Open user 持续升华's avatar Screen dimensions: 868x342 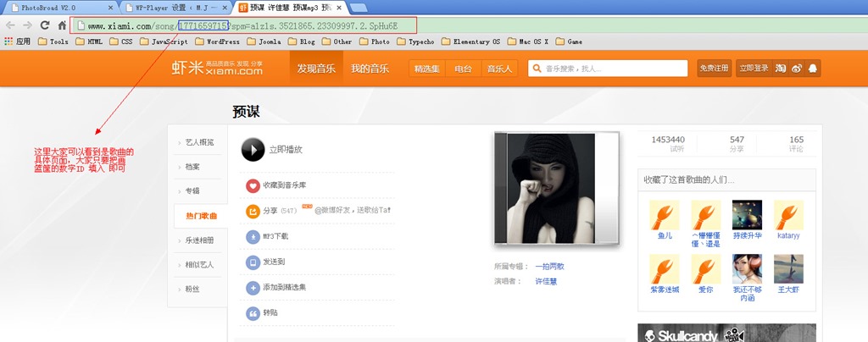747,215
